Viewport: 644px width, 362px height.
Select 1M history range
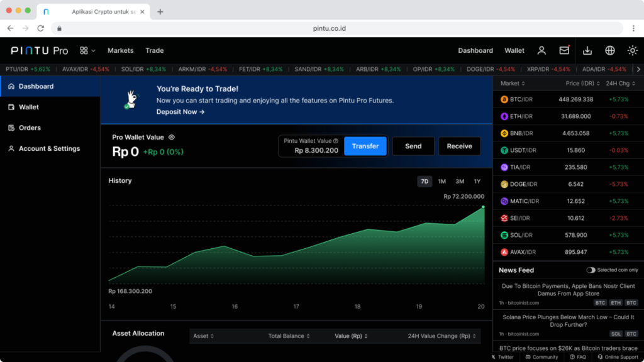tap(442, 182)
